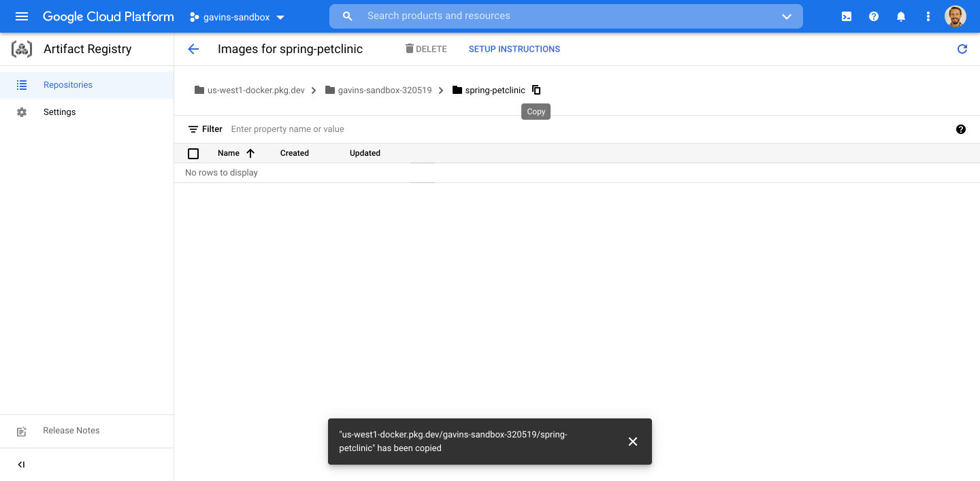Screen dimensions: 980x481
Task: Collapse the left navigation sidebar
Action: pyautogui.click(x=21, y=465)
